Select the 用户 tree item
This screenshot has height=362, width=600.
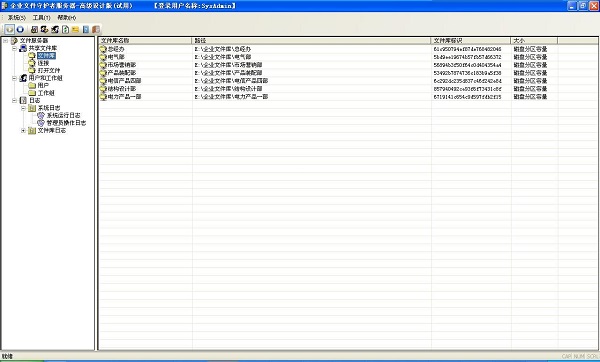(x=43, y=85)
